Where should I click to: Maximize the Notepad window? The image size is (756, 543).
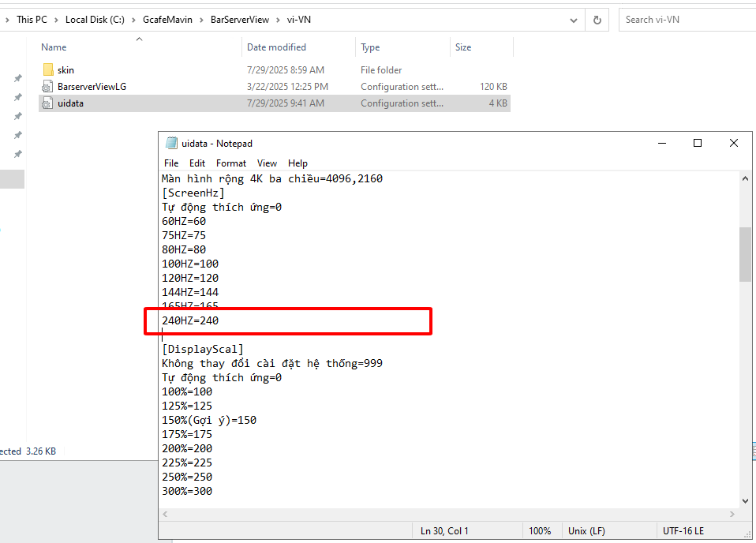pyautogui.click(x=698, y=143)
